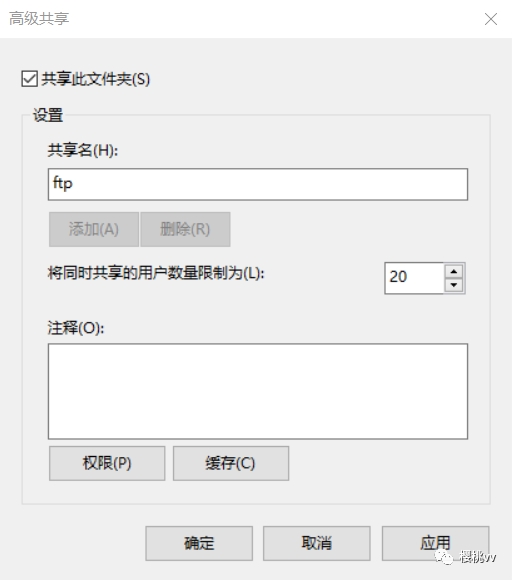
Task: Click the 将同时共享的用户数量限制为(L): label
Action: coord(156,273)
